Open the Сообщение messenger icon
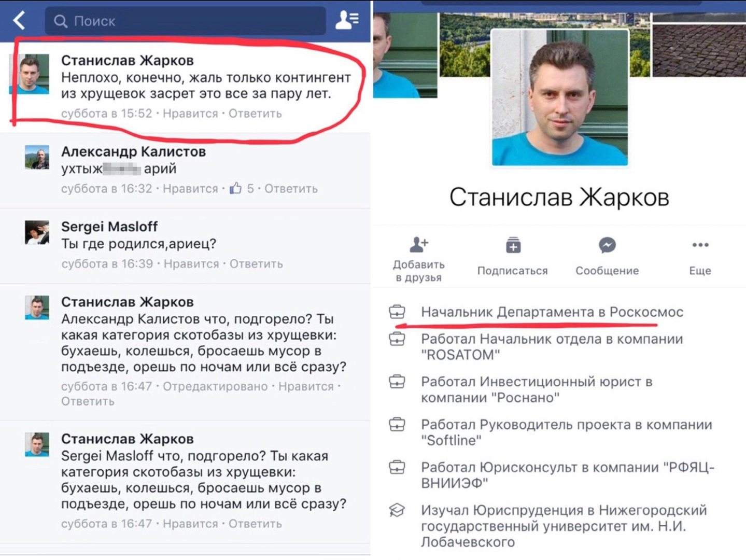 click(607, 245)
